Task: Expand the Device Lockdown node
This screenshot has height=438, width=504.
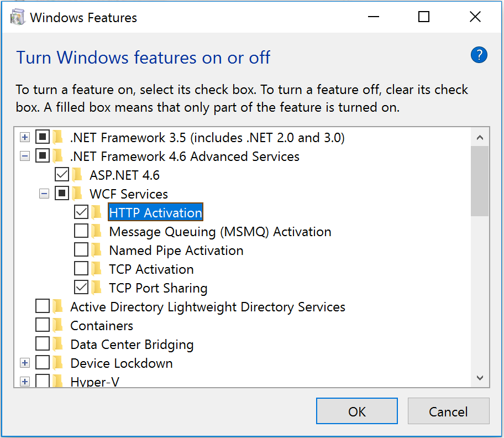Action: click(25, 363)
